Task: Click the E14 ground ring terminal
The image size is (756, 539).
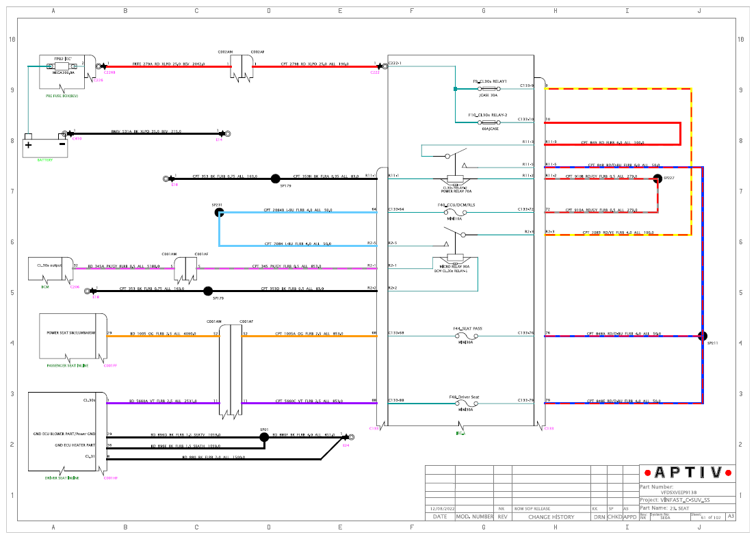Action: pos(224,133)
